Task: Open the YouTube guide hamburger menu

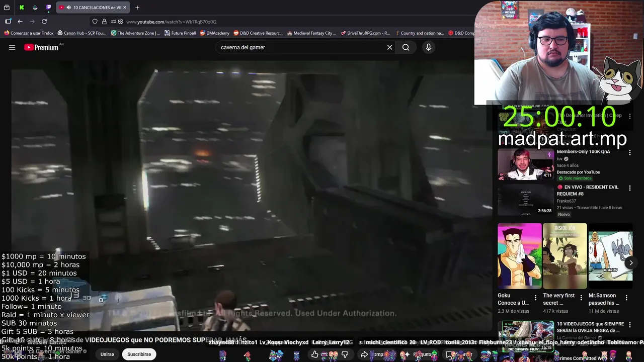Action: [12, 47]
